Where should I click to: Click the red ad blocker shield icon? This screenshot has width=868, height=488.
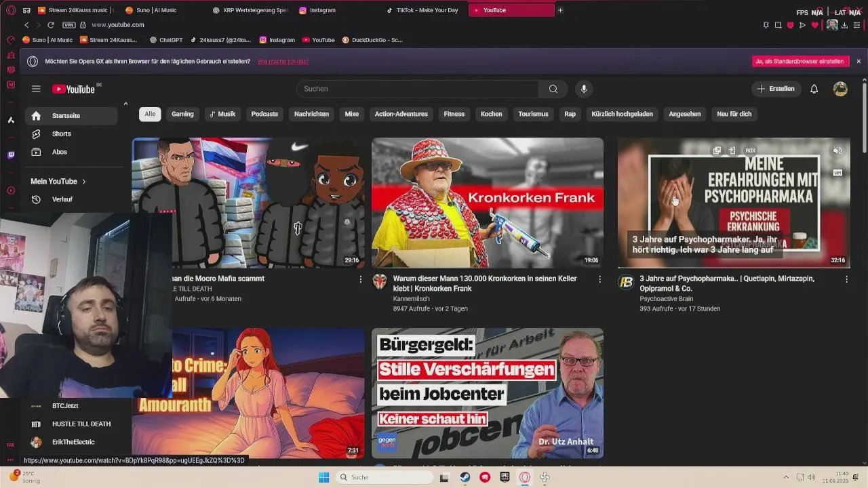point(790,25)
